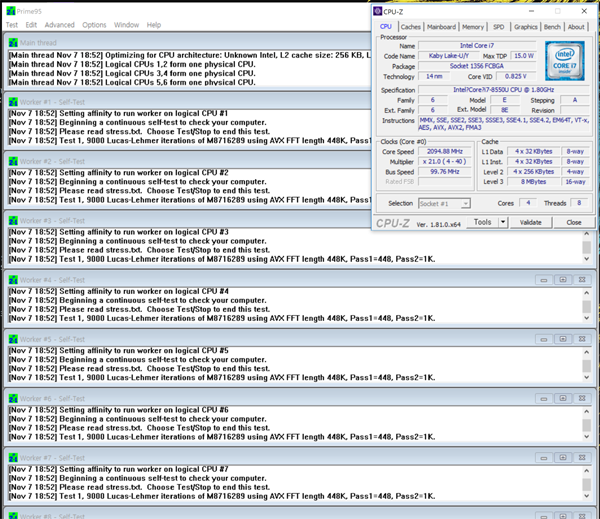The width and height of the screenshot is (600, 519).
Task: Click the Worker #3 window icon
Action: pos(13,220)
